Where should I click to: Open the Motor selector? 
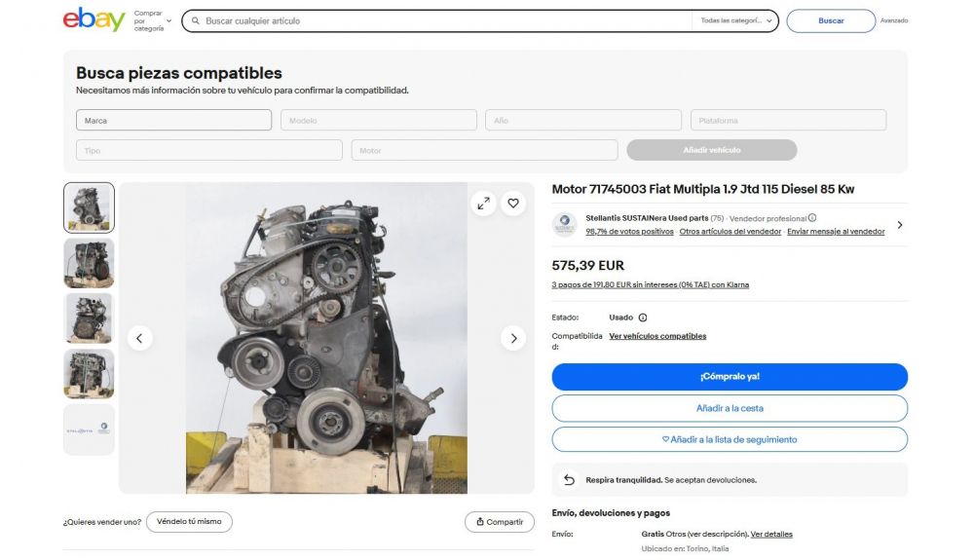tap(484, 150)
